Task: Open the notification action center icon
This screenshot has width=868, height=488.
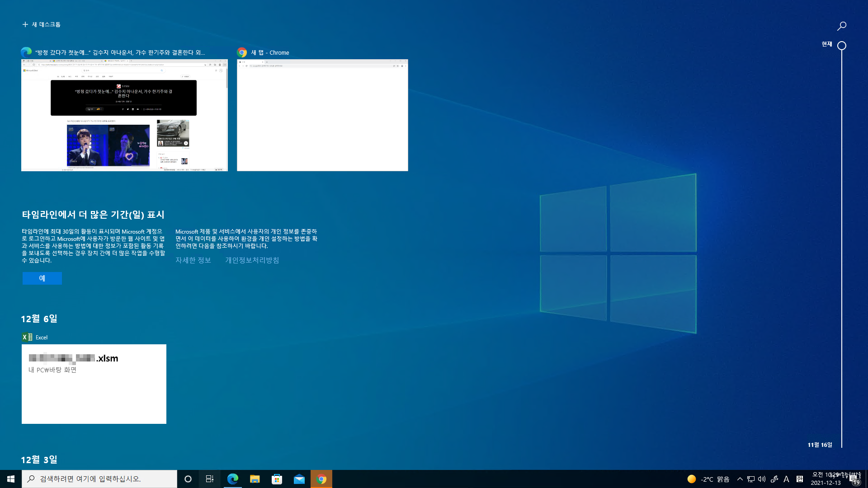Action: click(853, 479)
